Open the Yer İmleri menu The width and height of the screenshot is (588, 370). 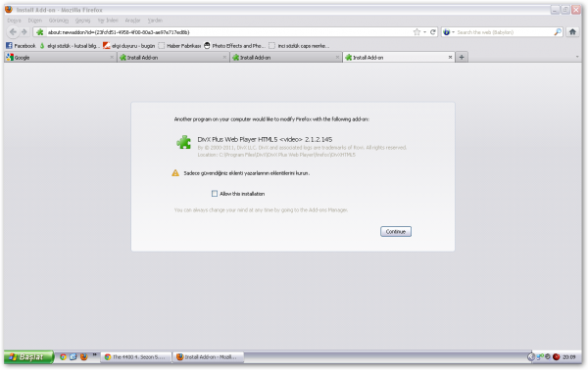(108, 21)
